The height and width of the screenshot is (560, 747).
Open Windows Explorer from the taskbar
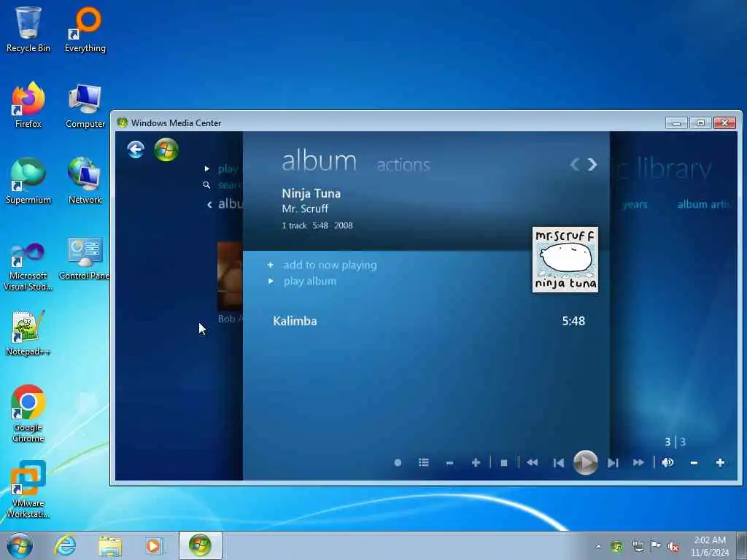[111, 546]
